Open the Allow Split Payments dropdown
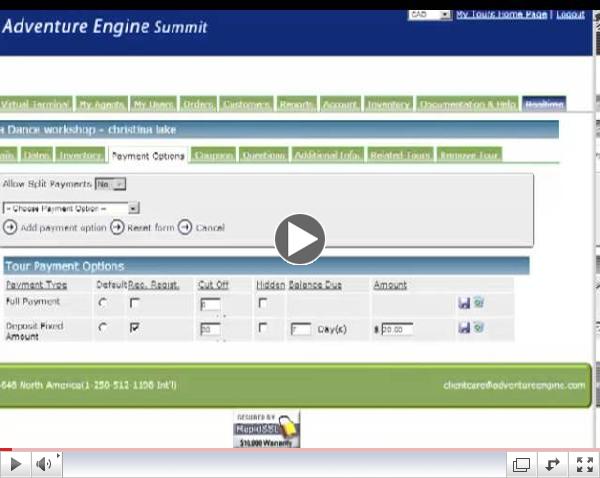The width and height of the screenshot is (600, 478). (110, 184)
